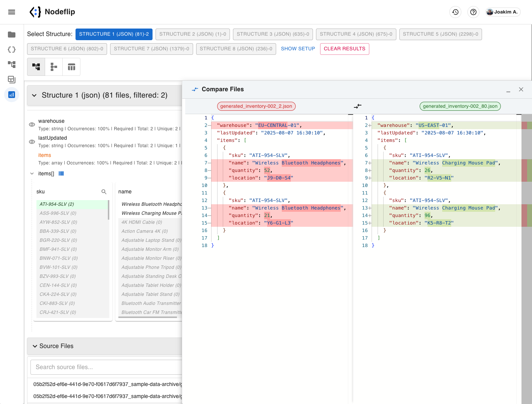
Task: Select the layers comparison sidebar icon
Action: point(12,80)
